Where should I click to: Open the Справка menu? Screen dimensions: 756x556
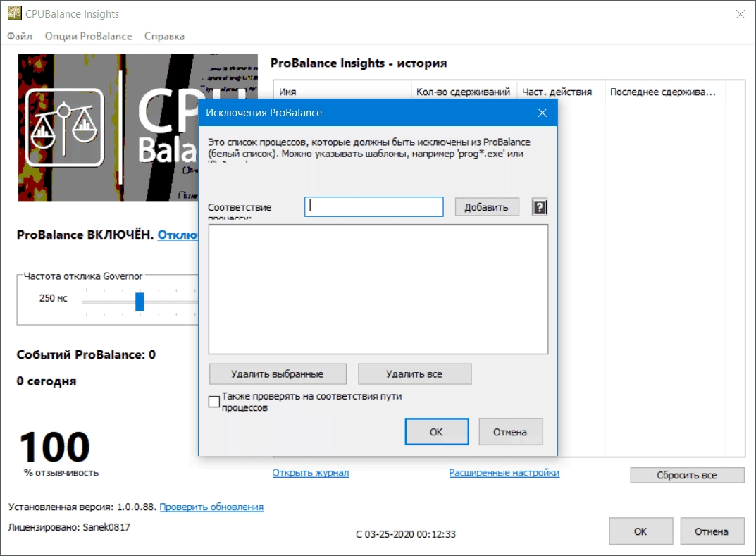[164, 36]
